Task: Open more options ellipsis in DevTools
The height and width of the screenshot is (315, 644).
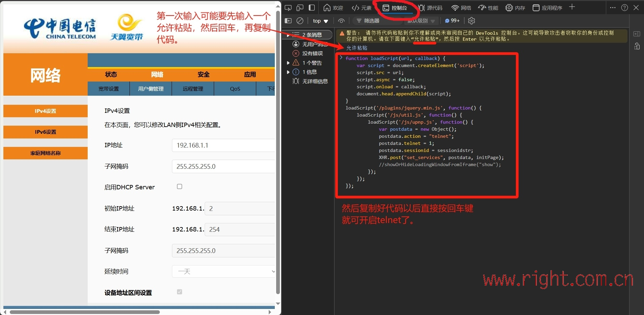Action: click(613, 8)
